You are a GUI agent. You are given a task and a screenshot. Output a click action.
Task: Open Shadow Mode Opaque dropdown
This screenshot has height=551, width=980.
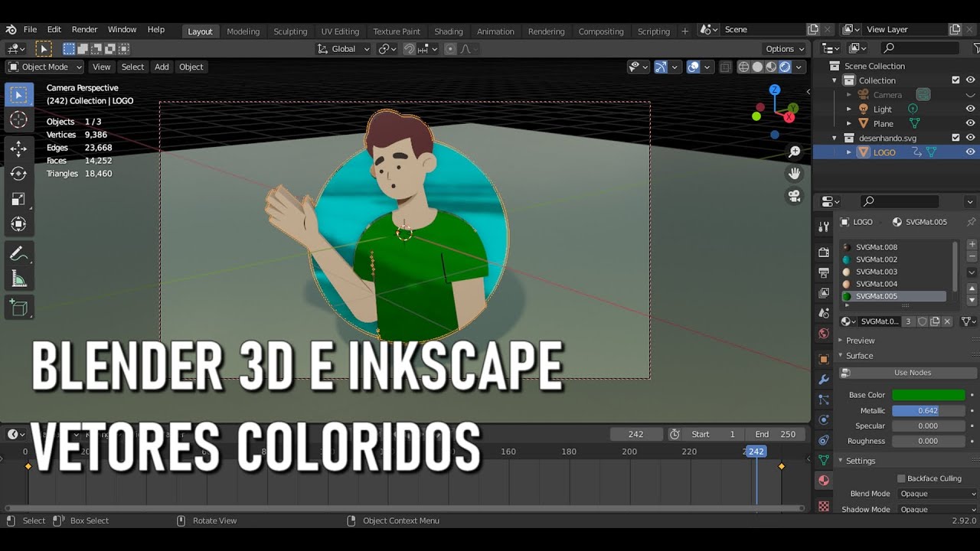(937, 509)
